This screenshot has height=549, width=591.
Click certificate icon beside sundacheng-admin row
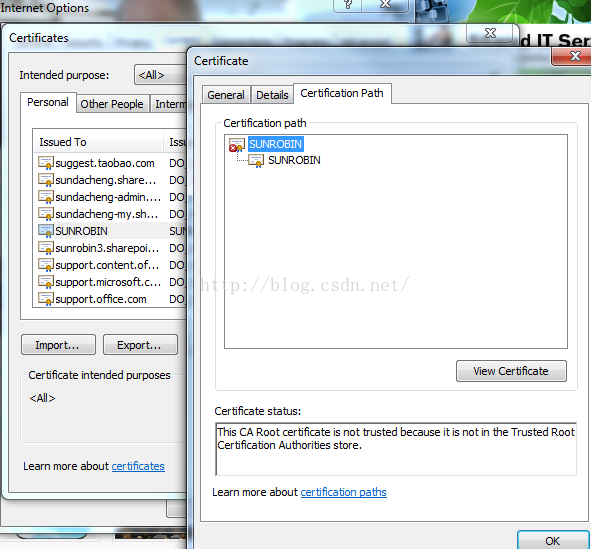46,197
